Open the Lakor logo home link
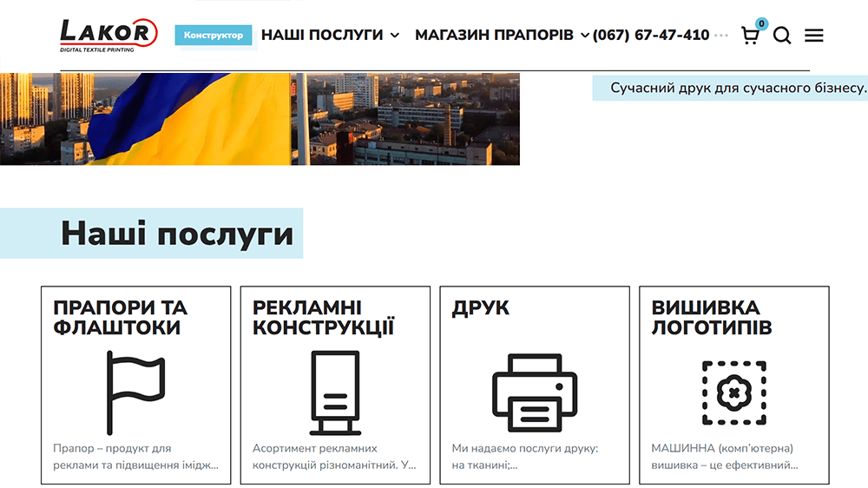Image resolution: width=868 pixels, height=488 pixels. [108, 36]
